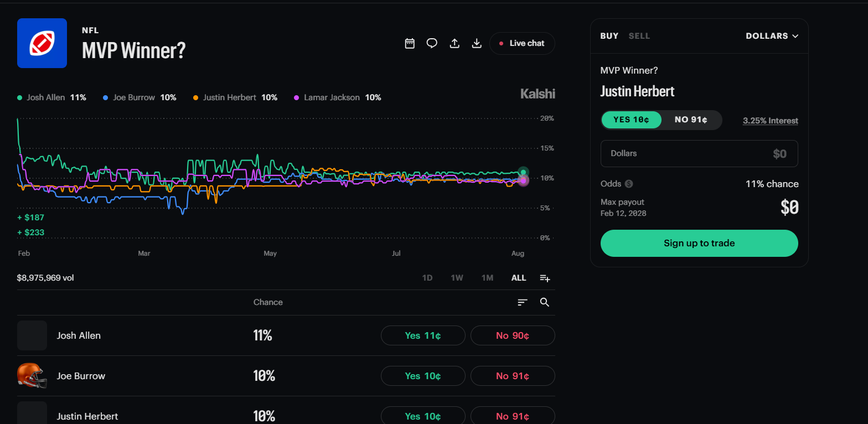
Task: Open the Live chat button
Action: 522,43
